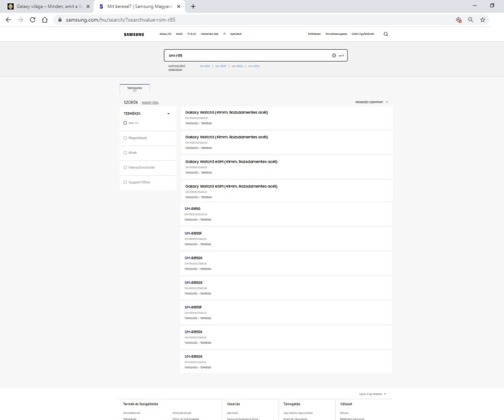Toggle the Megoldások filter checkbox
Screen dimensions: 504x420
(x=126, y=138)
